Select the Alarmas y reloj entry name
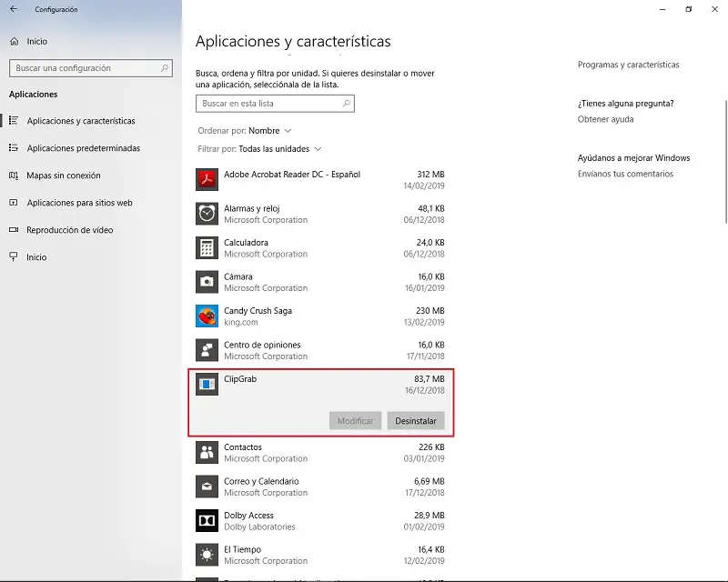Viewport: 728px width, 582px height. point(252,208)
